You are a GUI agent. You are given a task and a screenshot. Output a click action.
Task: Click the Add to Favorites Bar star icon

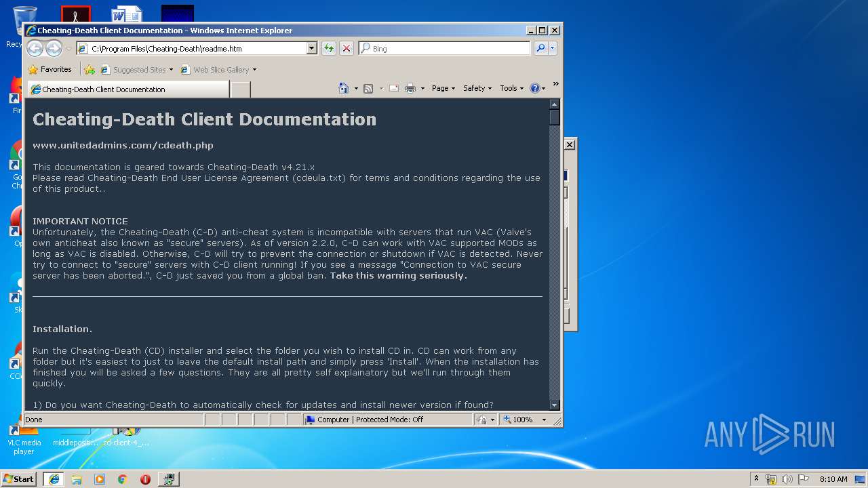89,69
